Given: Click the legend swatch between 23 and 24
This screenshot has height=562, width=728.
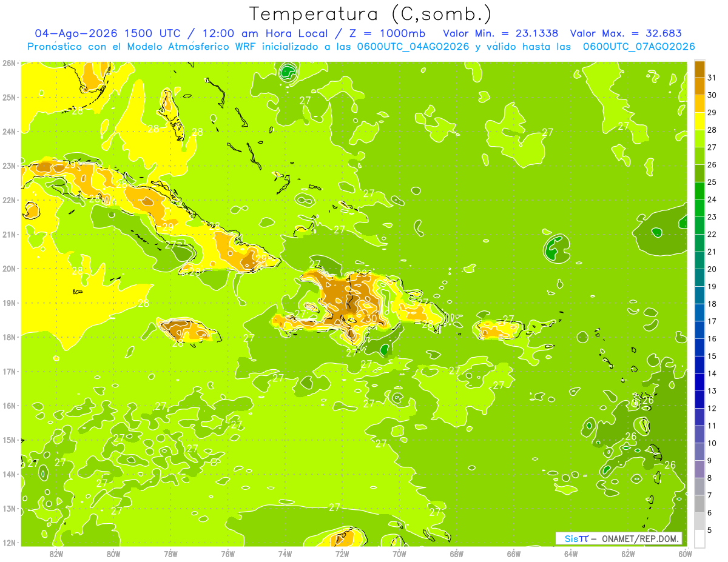Looking at the screenshot, I should [699, 208].
